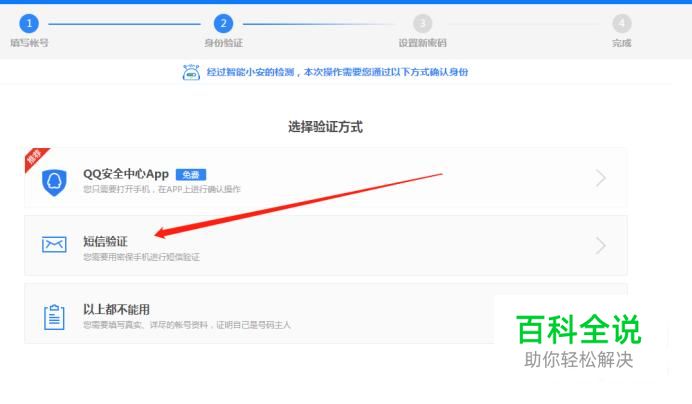Choose 短信验证 verification method
Viewport: 692px width, 404px height.
click(326, 245)
